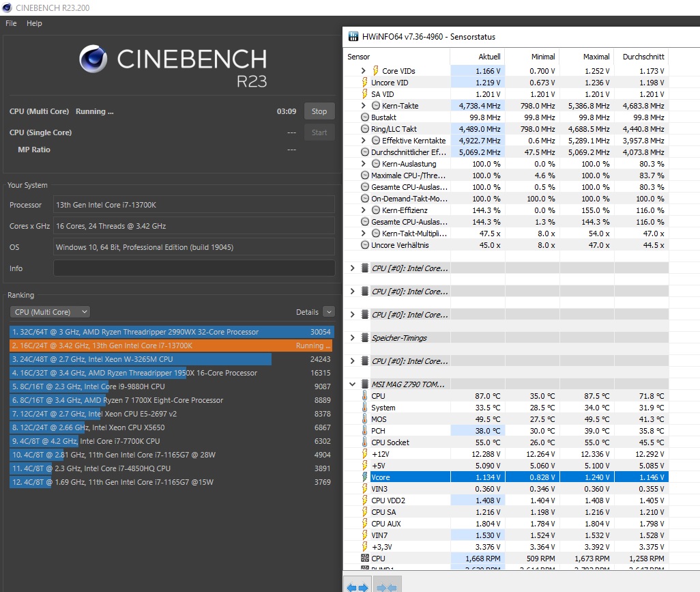The image size is (700, 592).
Task: Click the CPU Aktuell temperature 87.0 °C
Action: tap(488, 396)
